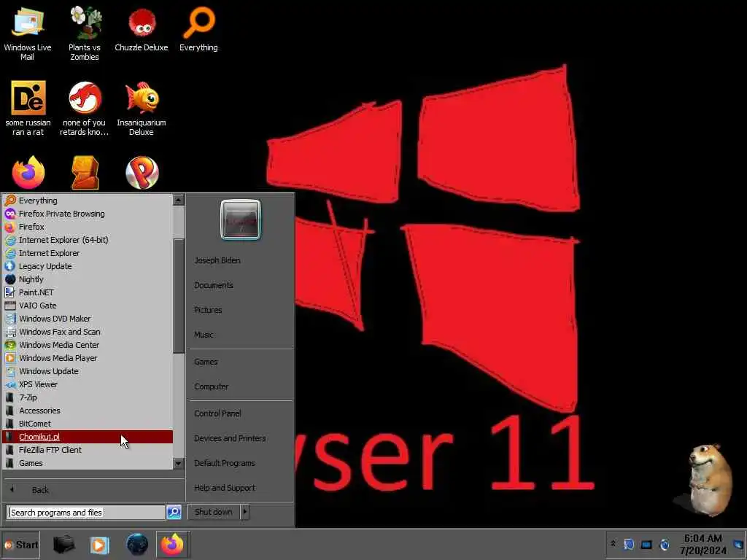
Task: Open the Joseph Biden user folder
Action: pyautogui.click(x=241, y=260)
